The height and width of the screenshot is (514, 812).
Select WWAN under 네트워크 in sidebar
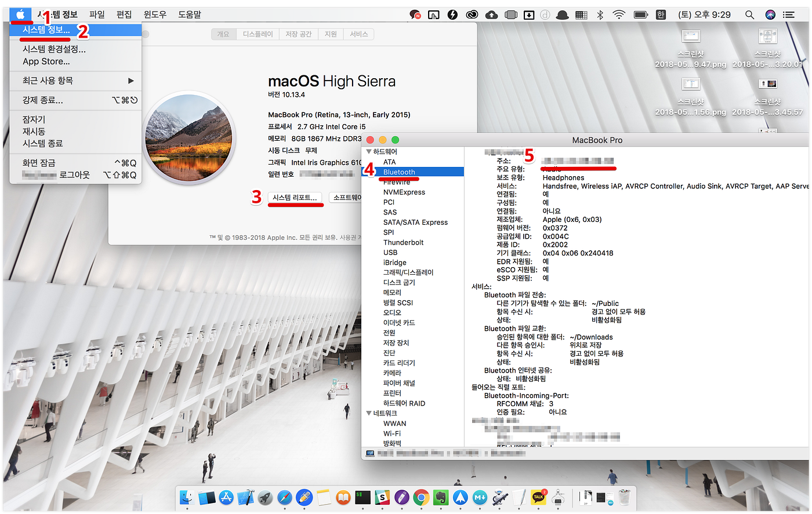click(x=412, y=424)
